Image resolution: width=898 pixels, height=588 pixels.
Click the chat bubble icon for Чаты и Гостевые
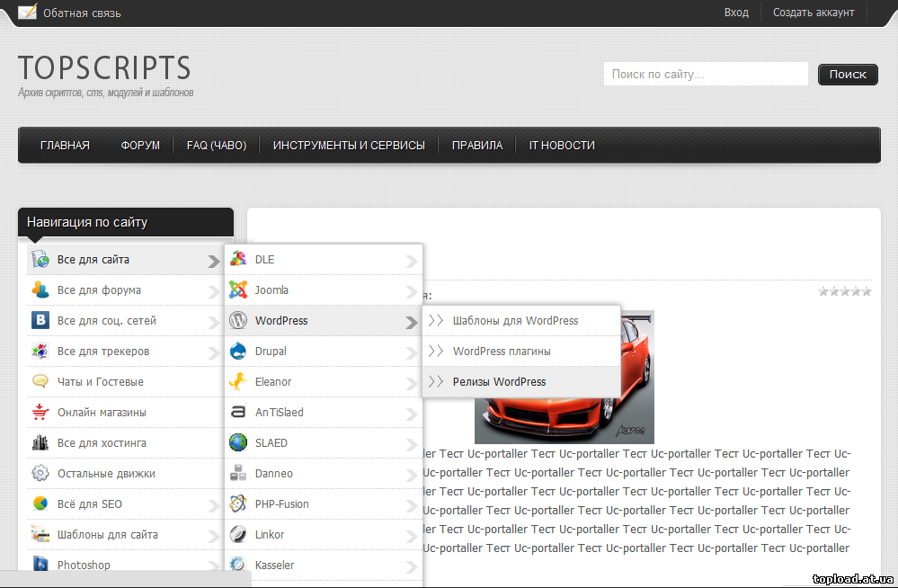click(40, 381)
